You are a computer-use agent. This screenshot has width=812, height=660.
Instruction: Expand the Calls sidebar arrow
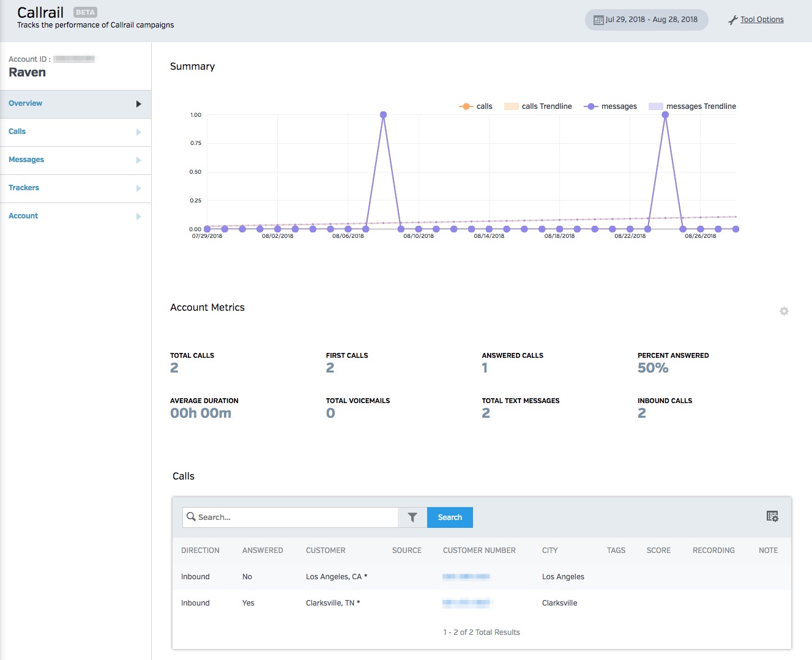139,132
